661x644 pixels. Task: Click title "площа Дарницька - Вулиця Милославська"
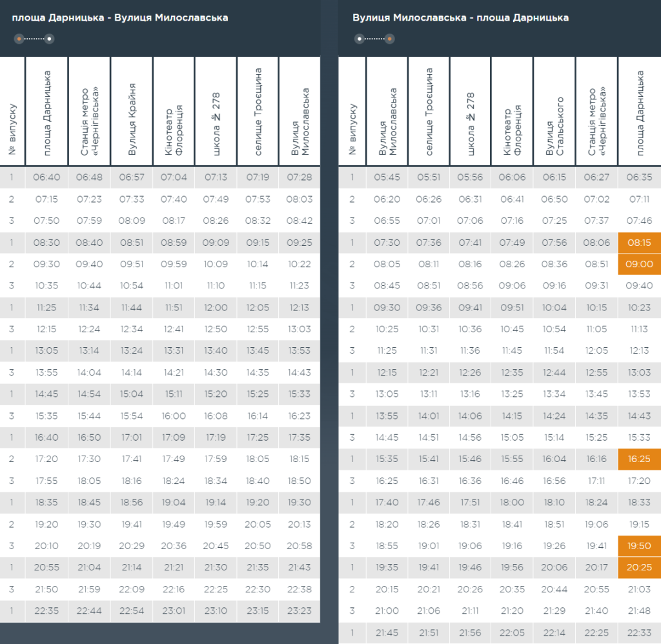tap(120, 17)
